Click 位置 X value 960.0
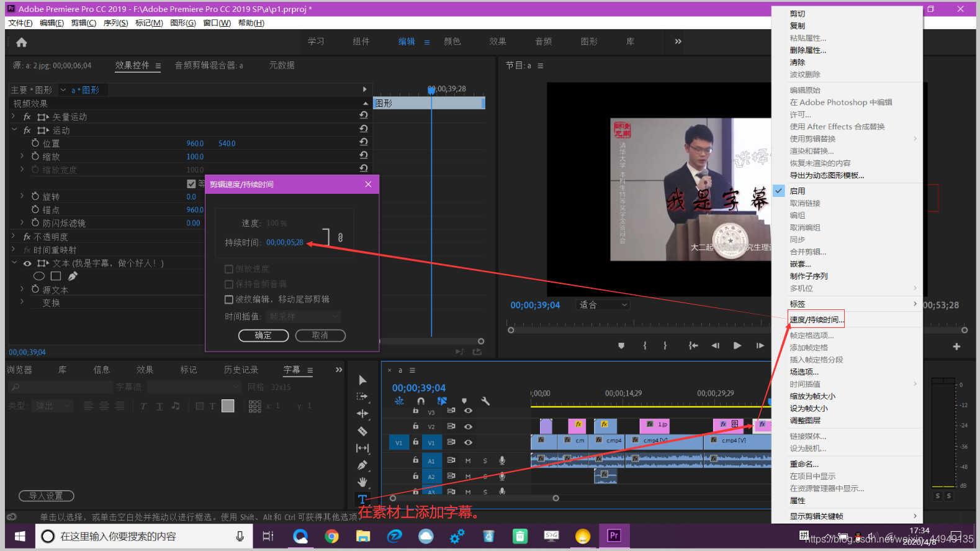The height and width of the screenshot is (551, 980). (195, 143)
